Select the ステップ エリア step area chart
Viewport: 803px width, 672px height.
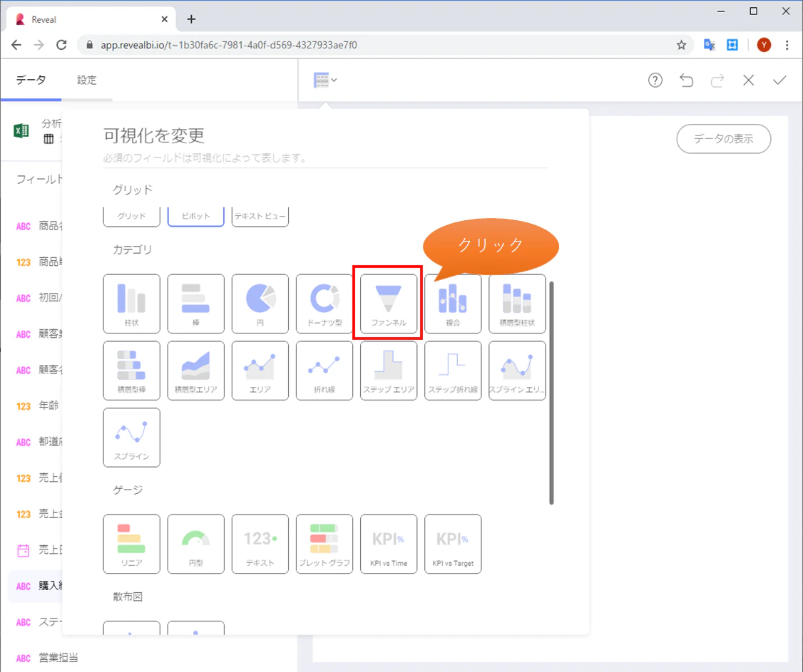tap(389, 371)
